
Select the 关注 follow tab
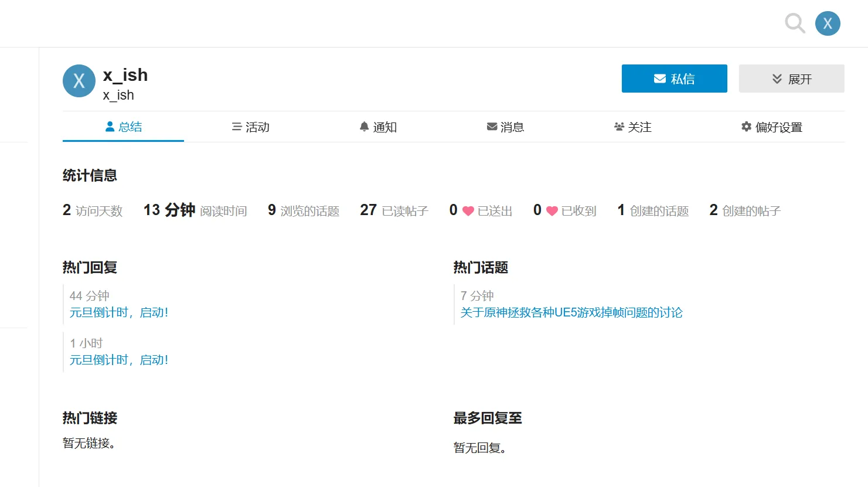click(633, 127)
